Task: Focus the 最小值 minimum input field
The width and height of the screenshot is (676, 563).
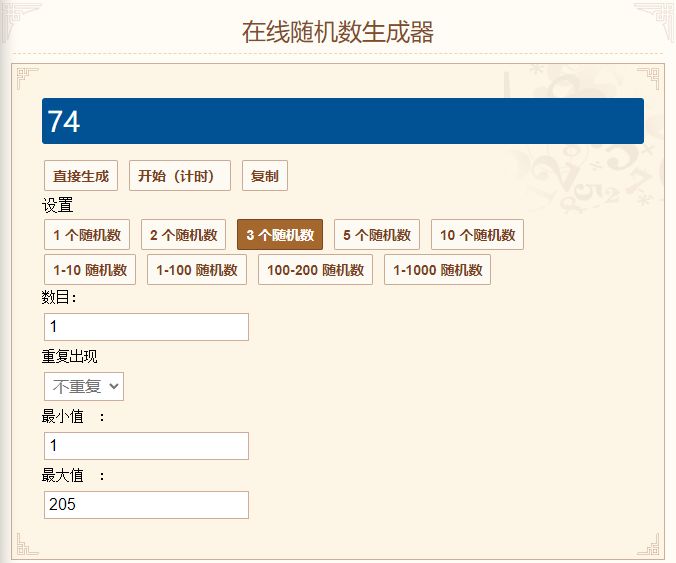Action: [146, 446]
